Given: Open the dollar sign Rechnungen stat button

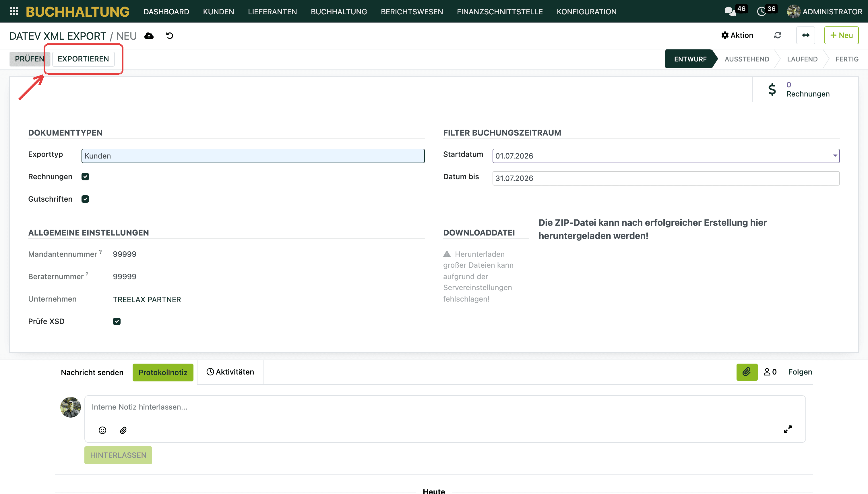Looking at the screenshot, I should [805, 89].
